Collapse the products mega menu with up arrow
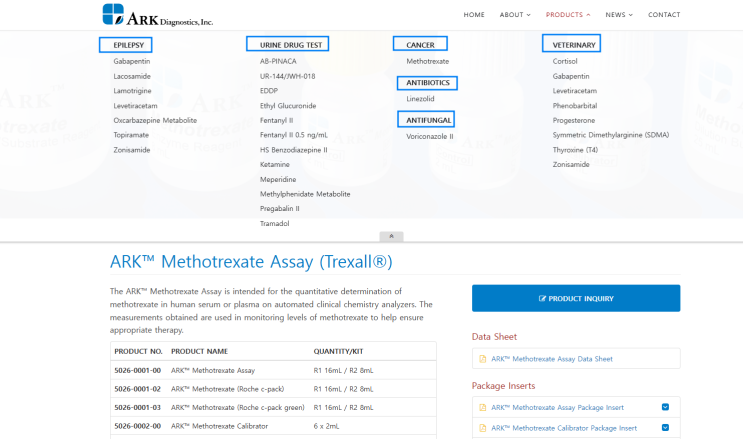This screenshot has width=743, height=439. (x=391, y=237)
